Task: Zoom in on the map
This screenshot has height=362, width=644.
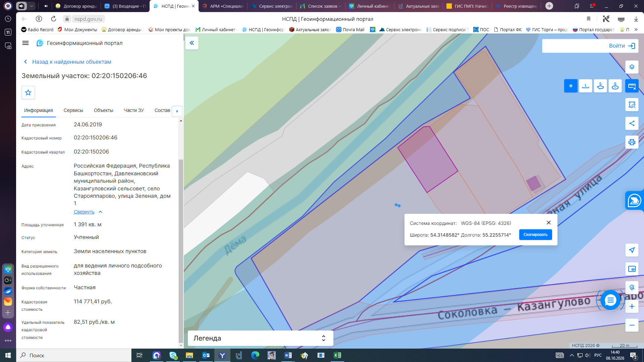Action: tap(632, 306)
